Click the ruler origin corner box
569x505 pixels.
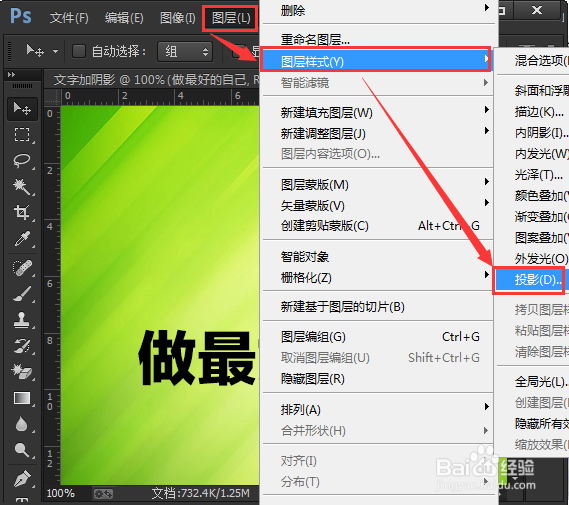click(52, 97)
